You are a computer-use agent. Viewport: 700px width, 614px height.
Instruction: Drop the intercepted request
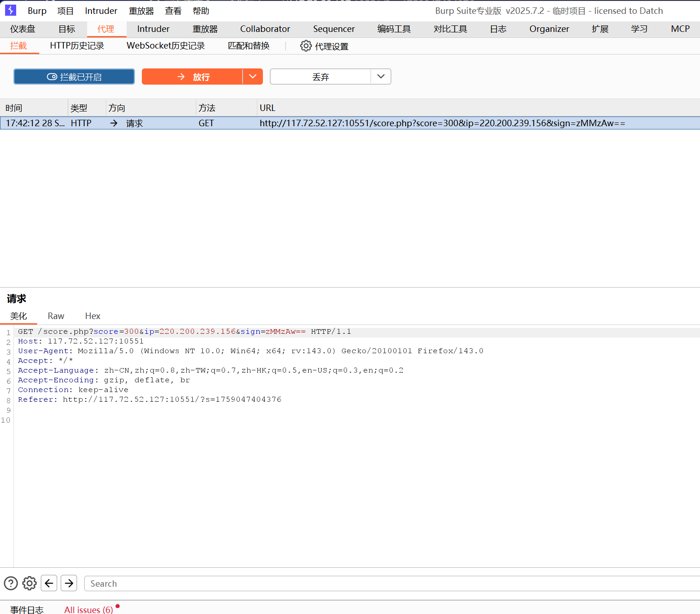[320, 77]
